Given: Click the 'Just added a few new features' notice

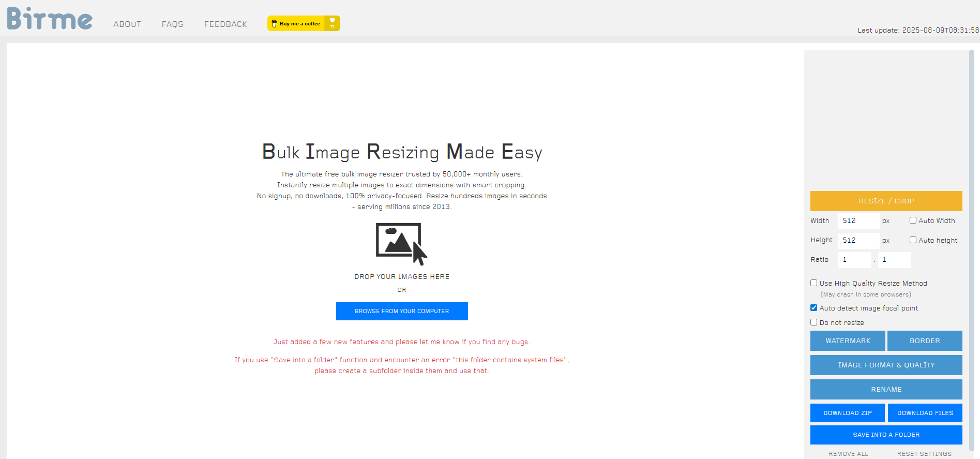Looking at the screenshot, I should [x=402, y=342].
